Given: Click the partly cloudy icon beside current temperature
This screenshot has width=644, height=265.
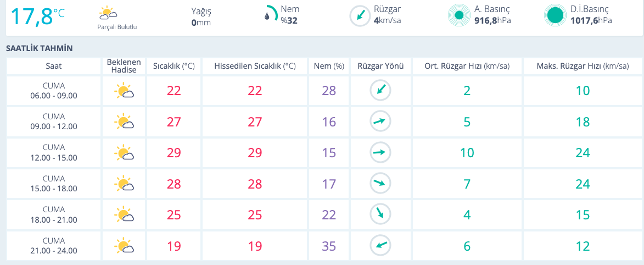Looking at the screenshot, I should [108, 13].
